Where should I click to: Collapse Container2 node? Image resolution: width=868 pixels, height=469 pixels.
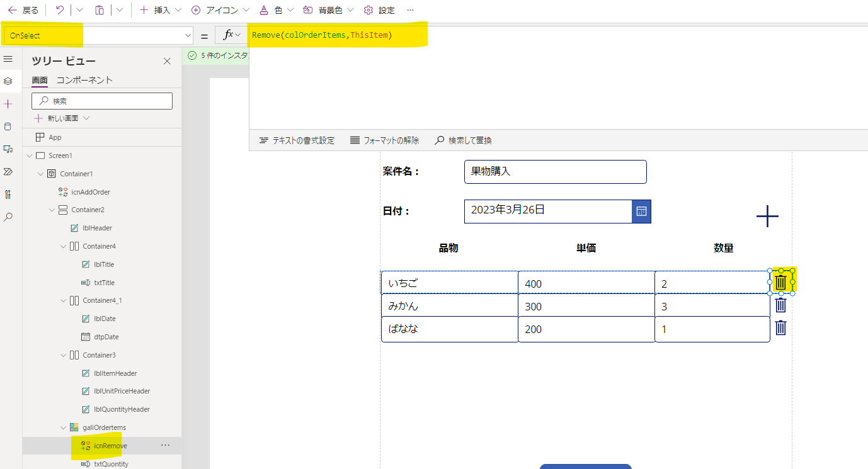click(52, 210)
